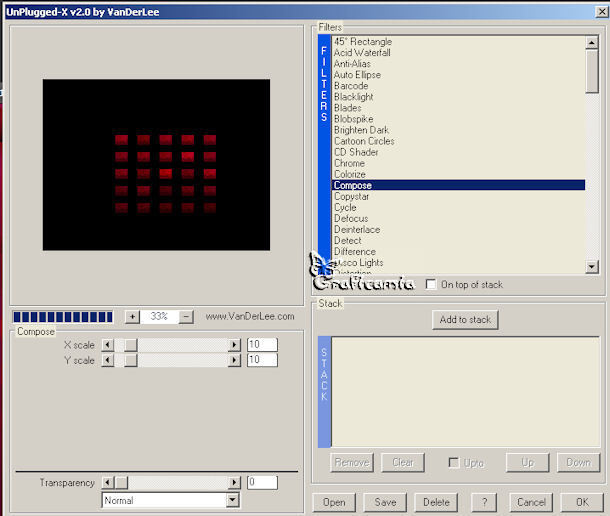The height and width of the screenshot is (516, 610).
Task: Click the filter list scrollbar thumb
Action: point(592,71)
